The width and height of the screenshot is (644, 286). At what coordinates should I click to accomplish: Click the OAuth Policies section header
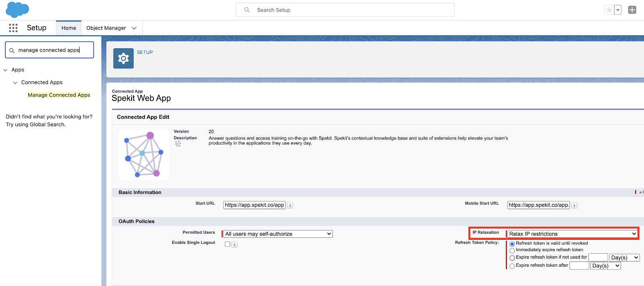(x=136, y=221)
